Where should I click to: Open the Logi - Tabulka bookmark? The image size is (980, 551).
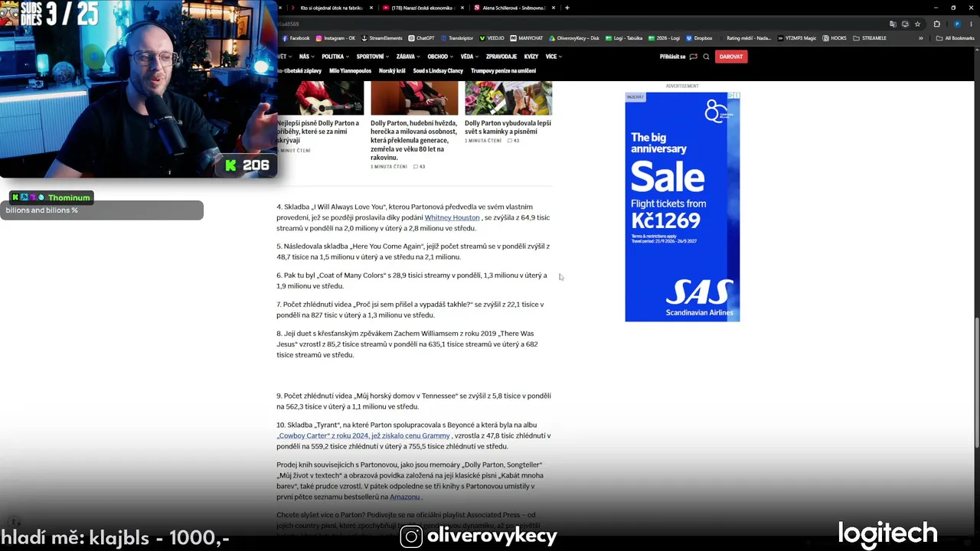(623, 37)
